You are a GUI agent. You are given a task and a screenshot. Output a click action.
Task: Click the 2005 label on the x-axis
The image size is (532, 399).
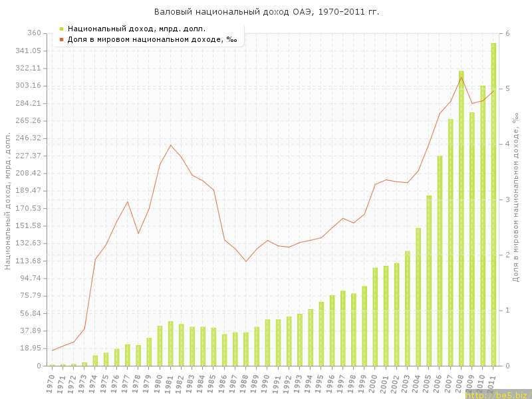pos(428,384)
